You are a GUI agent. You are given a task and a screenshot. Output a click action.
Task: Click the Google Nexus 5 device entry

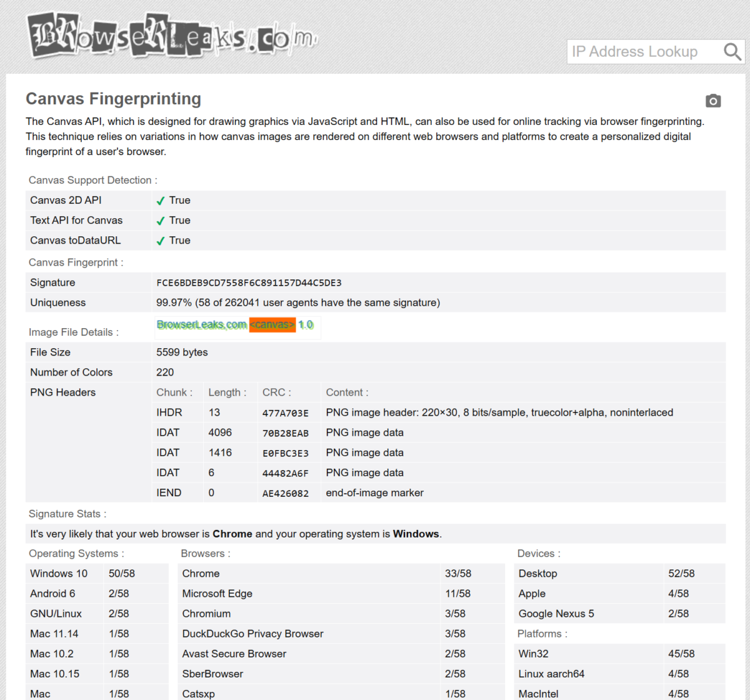pyautogui.click(x=556, y=614)
